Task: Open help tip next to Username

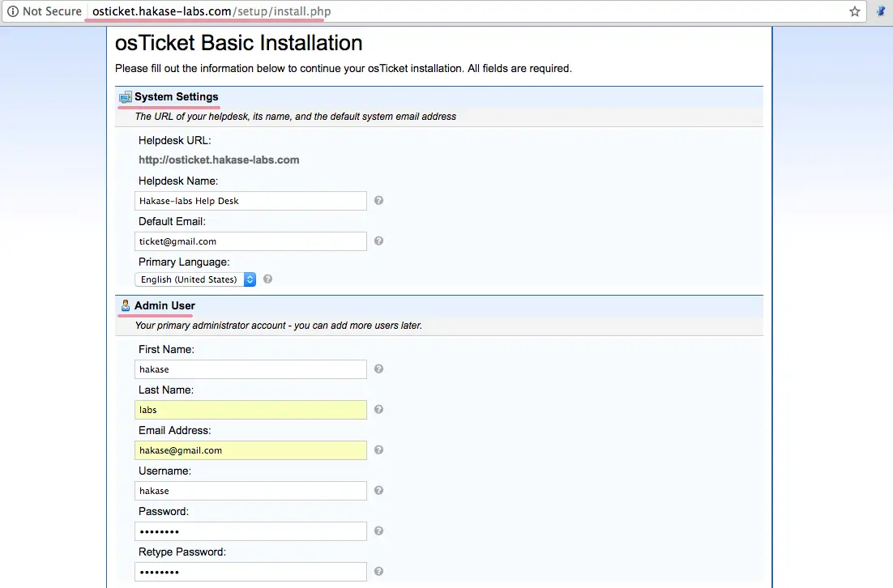Action: [378, 490]
